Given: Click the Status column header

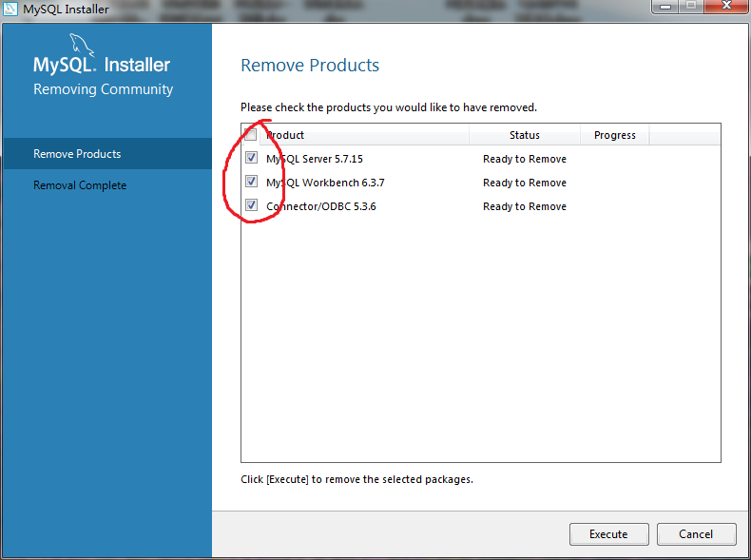Looking at the screenshot, I should [x=525, y=135].
